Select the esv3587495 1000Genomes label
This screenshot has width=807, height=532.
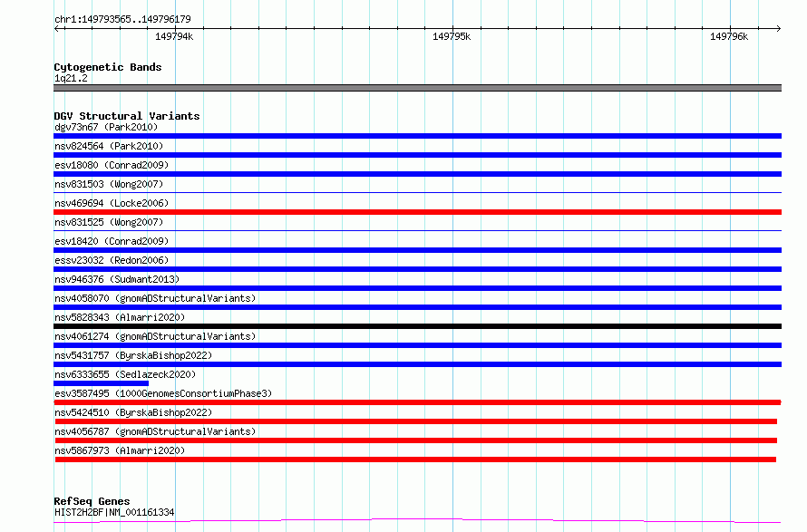click(163, 393)
